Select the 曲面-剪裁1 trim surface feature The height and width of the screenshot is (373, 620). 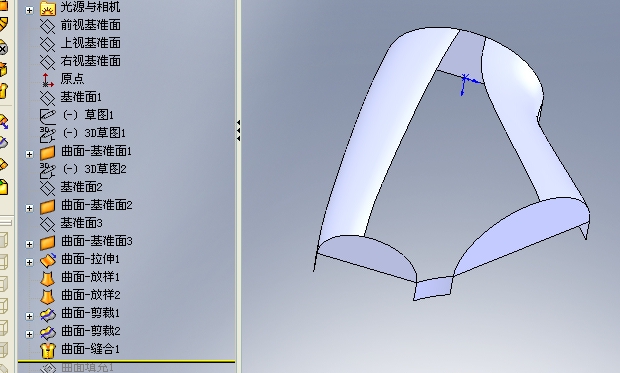(x=91, y=313)
